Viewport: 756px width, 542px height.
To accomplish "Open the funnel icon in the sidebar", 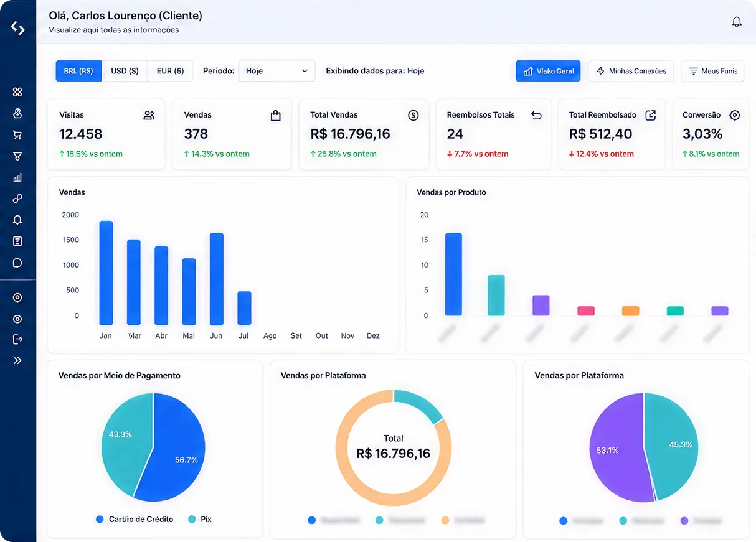I will pos(17,156).
